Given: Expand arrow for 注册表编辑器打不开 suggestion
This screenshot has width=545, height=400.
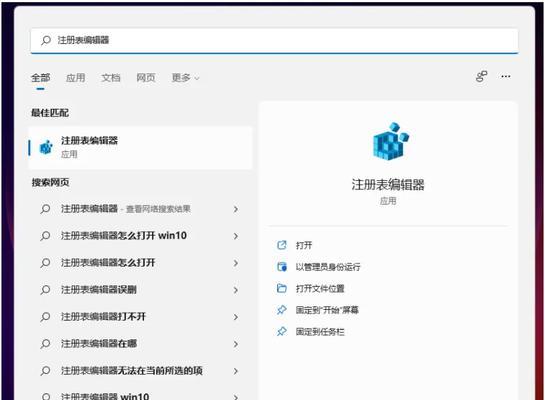Looking at the screenshot, I should point(236,317).
